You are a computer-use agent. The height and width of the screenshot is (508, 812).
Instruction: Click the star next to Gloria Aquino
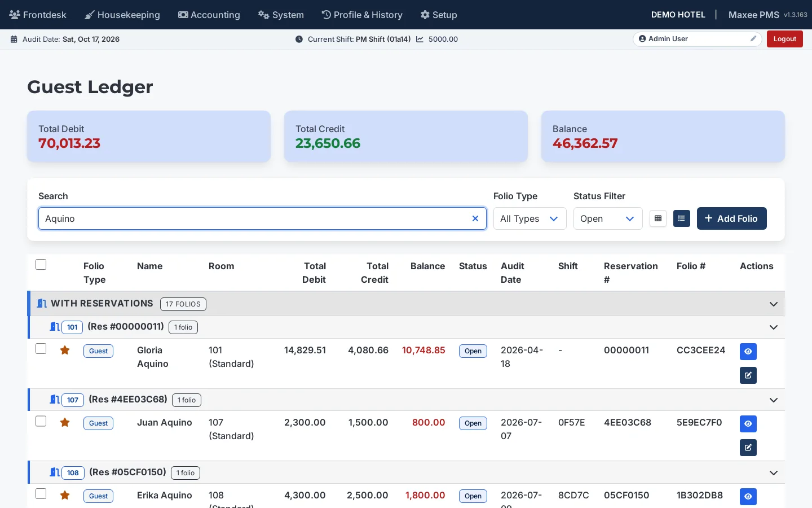[65, 351]
